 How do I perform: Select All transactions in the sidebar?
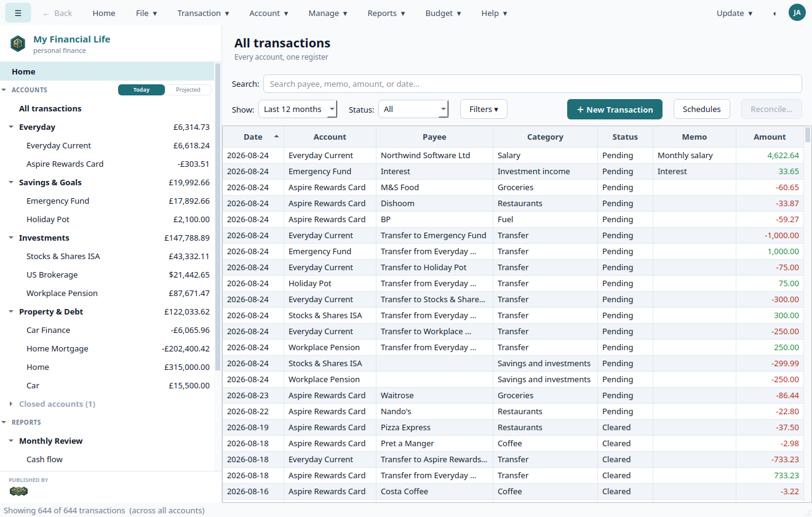click(107, 108)
